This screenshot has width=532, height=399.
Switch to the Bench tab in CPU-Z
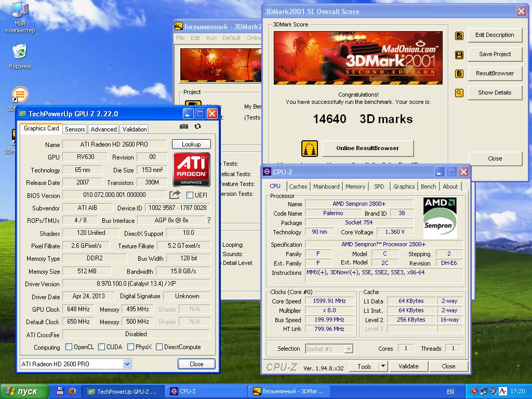pyautogui.click(x=428, y=187)
